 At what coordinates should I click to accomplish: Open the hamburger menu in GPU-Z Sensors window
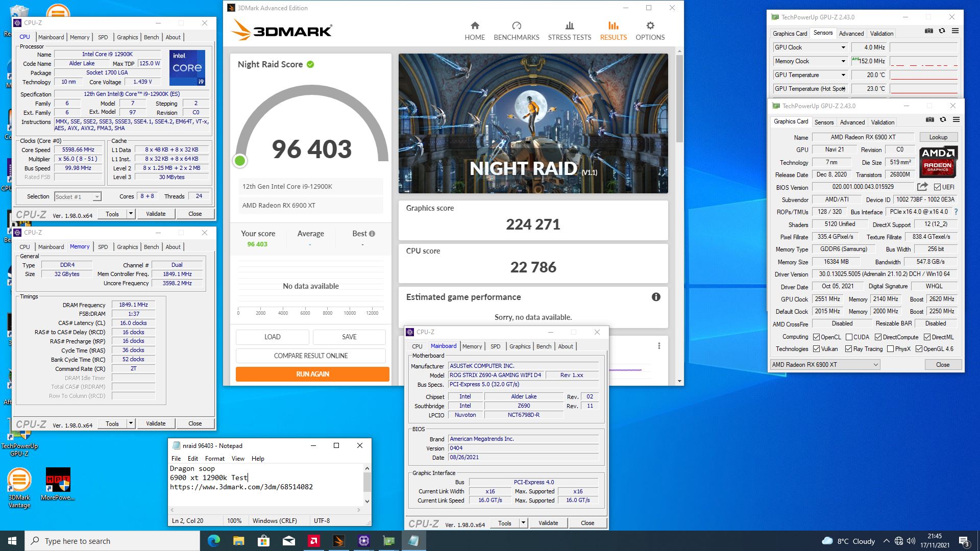[955, 31]
